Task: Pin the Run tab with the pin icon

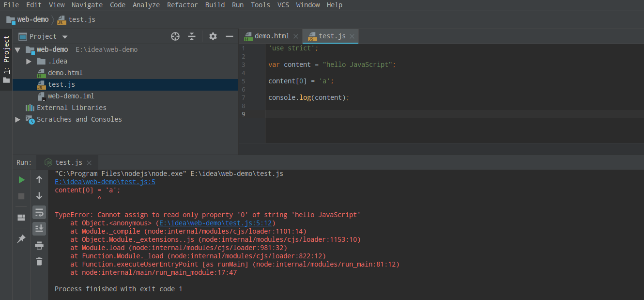Action: coord(21,239)
